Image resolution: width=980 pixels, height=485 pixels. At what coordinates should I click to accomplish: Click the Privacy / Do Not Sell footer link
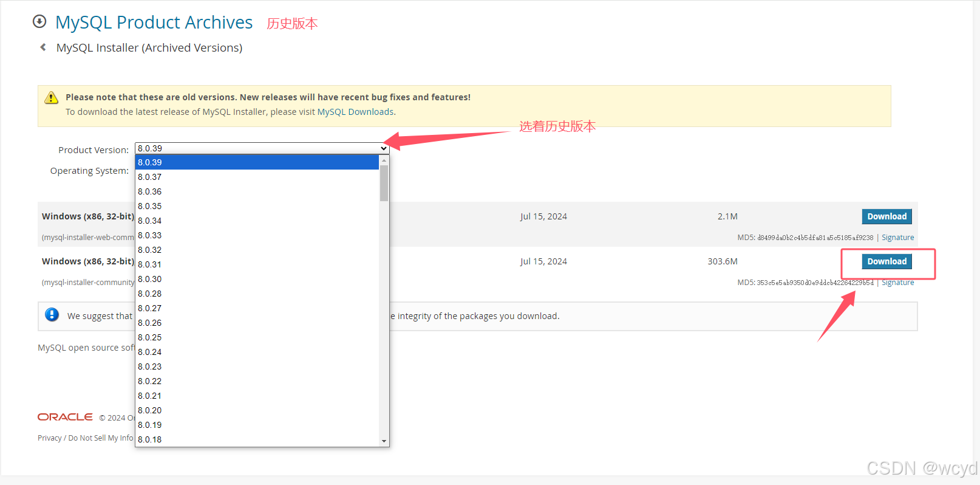coord(85,438)
